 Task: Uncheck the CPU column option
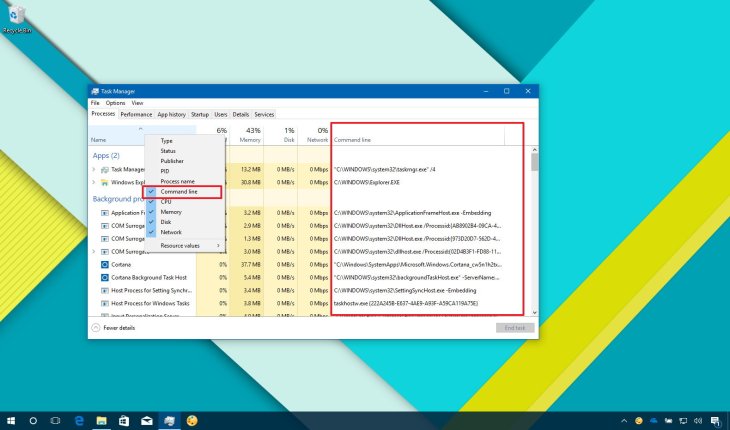(x=185, y=202)
